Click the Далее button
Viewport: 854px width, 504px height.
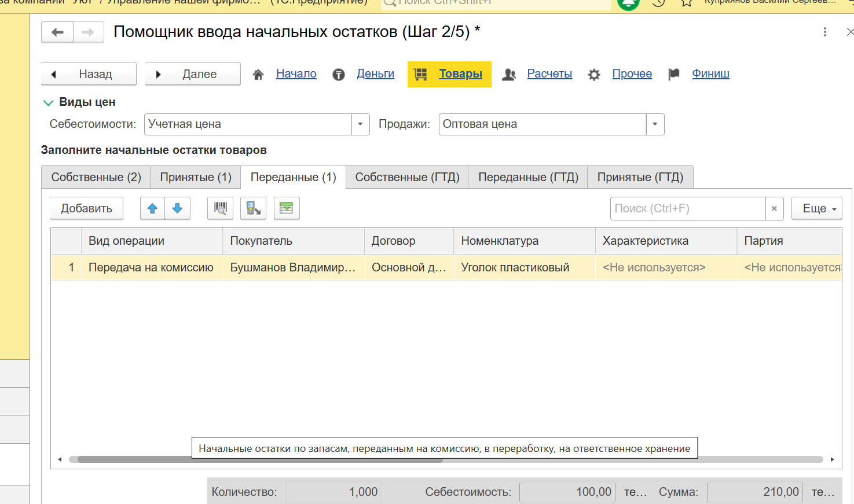[193, 74]
